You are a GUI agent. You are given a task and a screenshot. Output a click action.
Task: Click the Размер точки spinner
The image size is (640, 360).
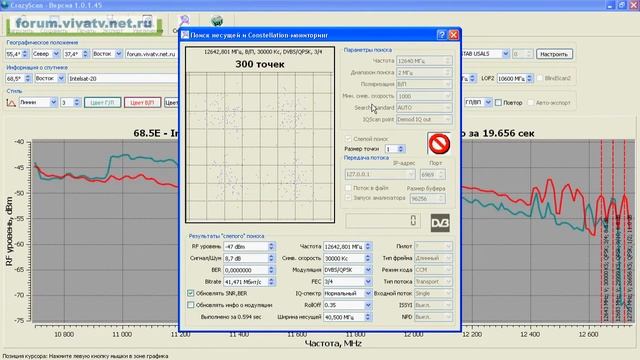395,149
